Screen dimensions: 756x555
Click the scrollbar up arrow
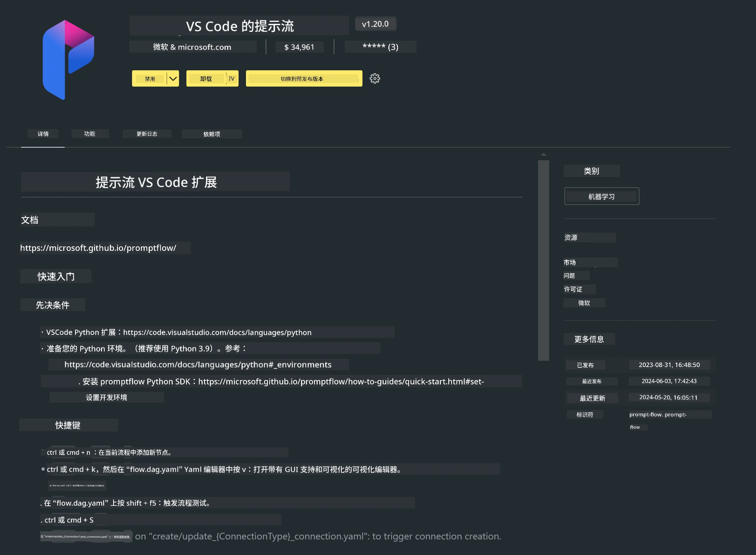[x=544, y=154]
